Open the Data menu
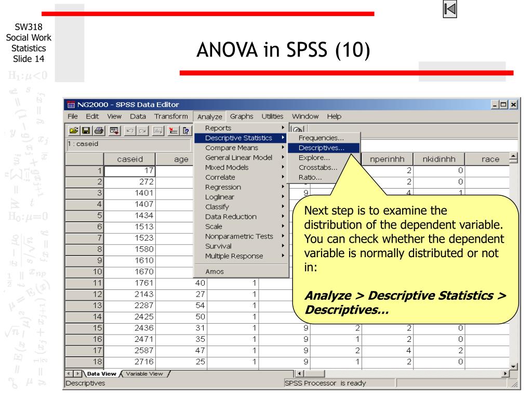This screenshot has width=532, height=399. coord(138,116)
